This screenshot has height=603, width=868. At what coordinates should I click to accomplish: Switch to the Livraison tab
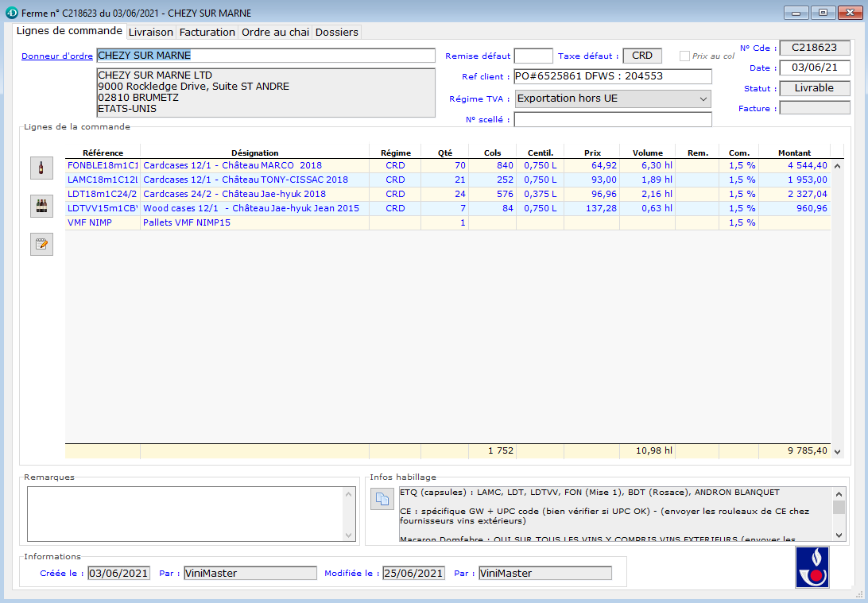tap(150, 32)
